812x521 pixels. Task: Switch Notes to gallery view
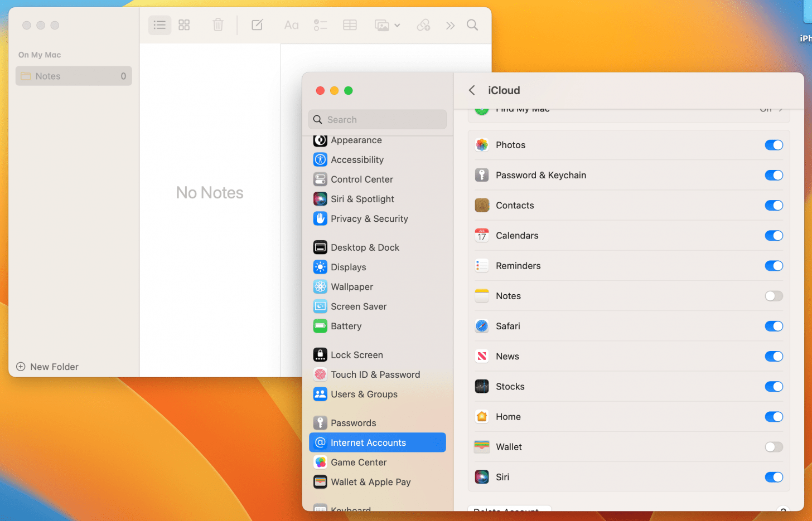(184, 25)
